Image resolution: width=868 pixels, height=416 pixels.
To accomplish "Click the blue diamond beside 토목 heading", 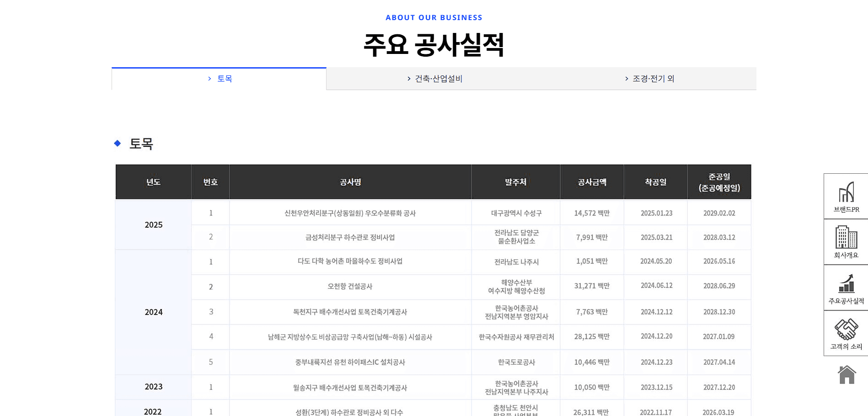I will 118,143.
